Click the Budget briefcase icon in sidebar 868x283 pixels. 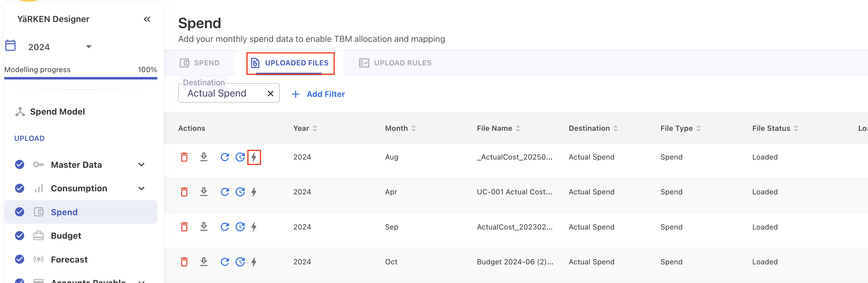coord(39,236)
